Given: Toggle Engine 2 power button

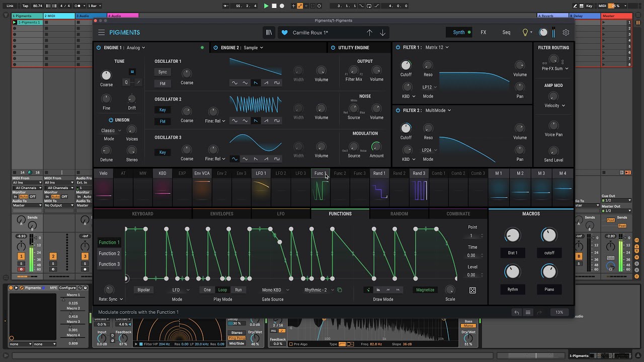Looking at the screenshot, I should 216,48.
